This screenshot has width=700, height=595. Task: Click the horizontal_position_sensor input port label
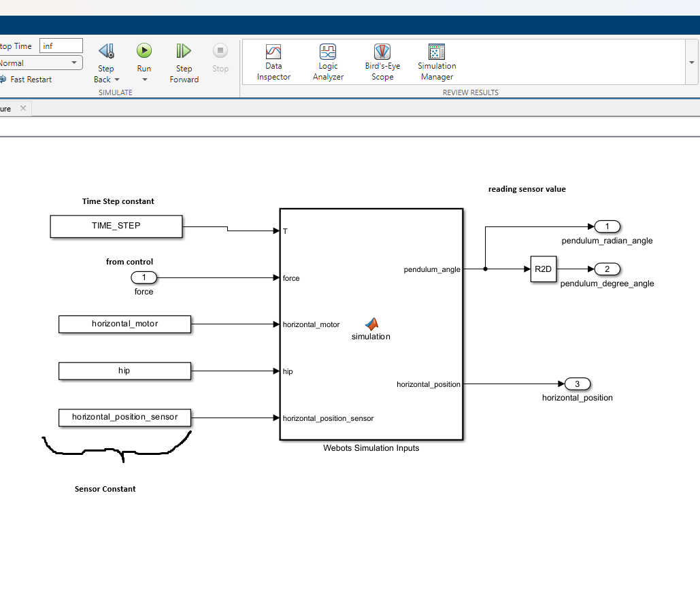point(328,418)
